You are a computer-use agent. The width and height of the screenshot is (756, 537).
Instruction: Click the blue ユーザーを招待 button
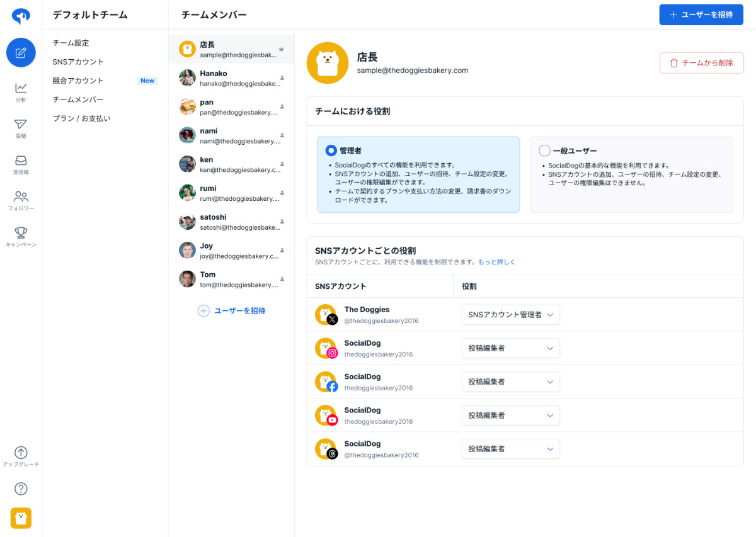tap(701, 14)
